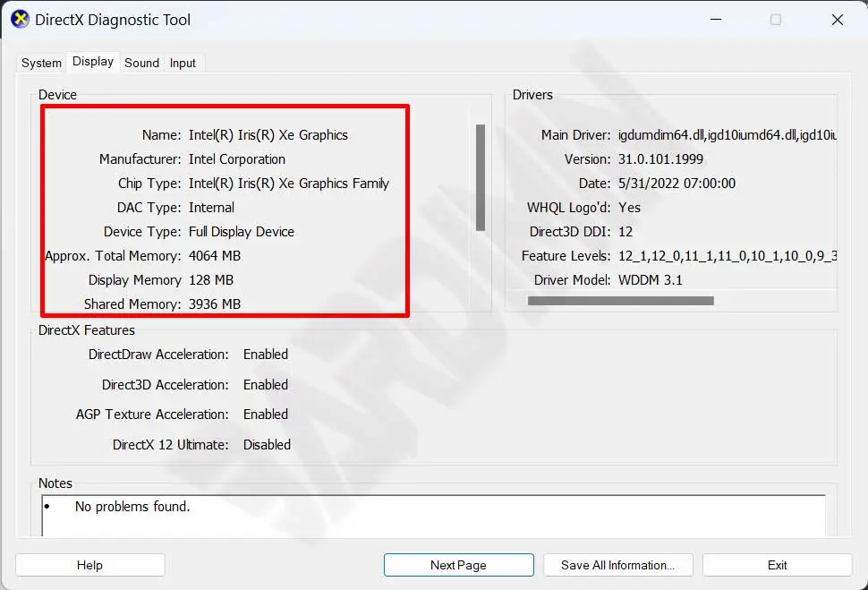Click driver date 5/31/2022 07:00:00
The width and height of the screenshot is (868, 590).
click(677, 184)
